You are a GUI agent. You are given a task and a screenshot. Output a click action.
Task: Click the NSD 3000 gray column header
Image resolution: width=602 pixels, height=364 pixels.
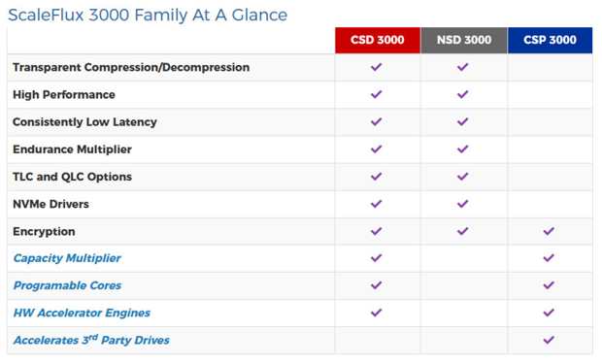464,40
